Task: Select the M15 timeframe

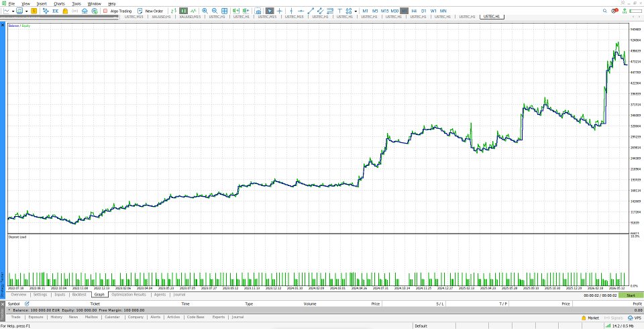Action: [x=385, y=11]
